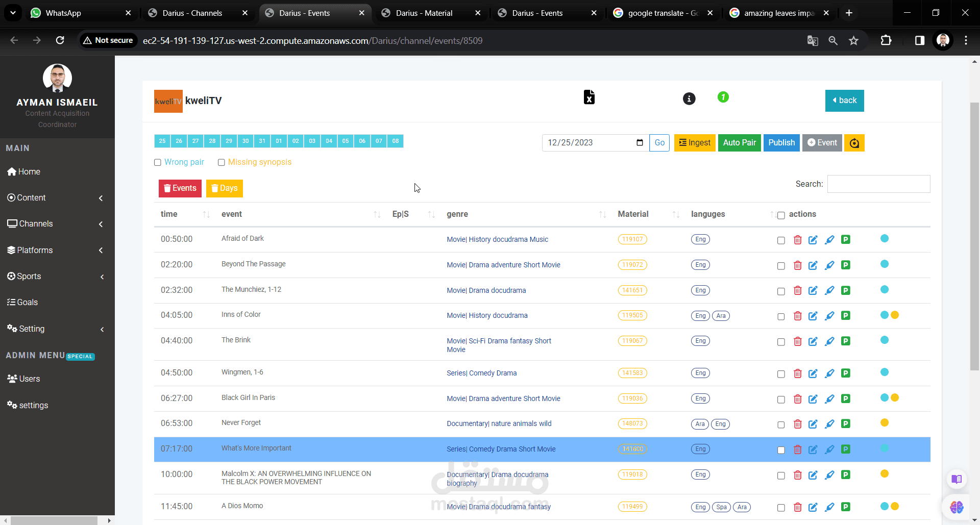Click the pen icon for A Dios Momo
This screenshot has width=980, height=525.
point(829,507)
